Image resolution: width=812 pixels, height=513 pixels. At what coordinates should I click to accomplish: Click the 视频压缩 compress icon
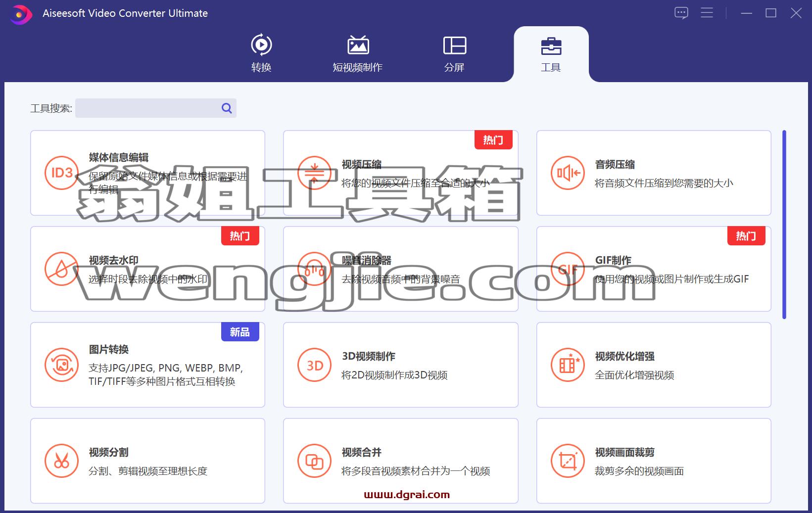pos(315,173)
